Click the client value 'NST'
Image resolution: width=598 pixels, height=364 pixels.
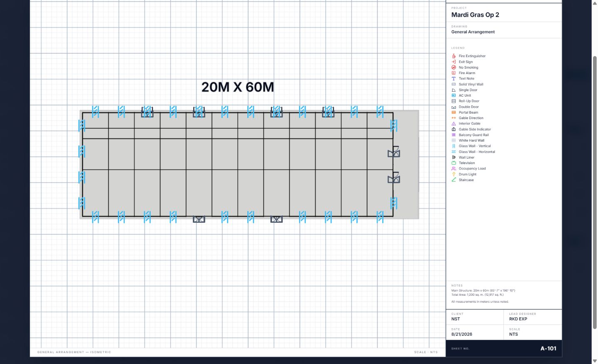(x=456, y=319)
